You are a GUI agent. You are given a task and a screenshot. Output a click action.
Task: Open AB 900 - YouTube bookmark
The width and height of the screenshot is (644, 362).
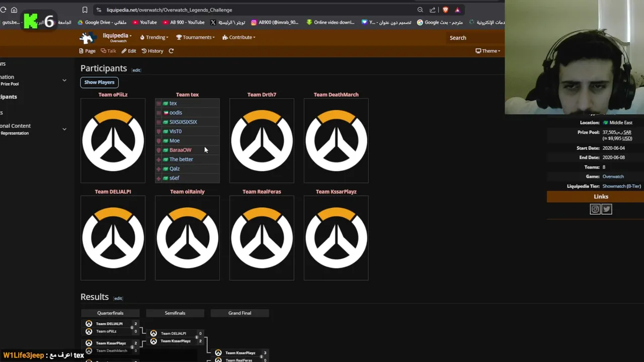coord(183,22)
